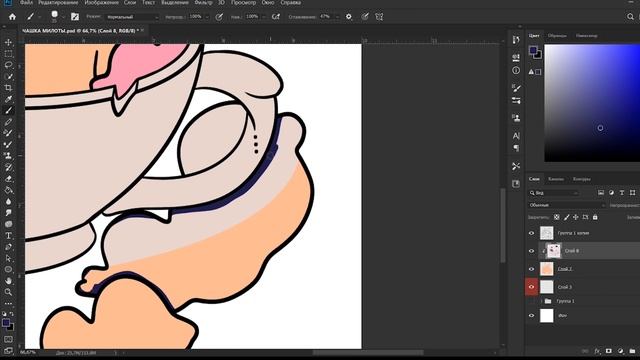Open the History panel icon in the dock
Screen dimensions: 640x360
pos(516,40)
